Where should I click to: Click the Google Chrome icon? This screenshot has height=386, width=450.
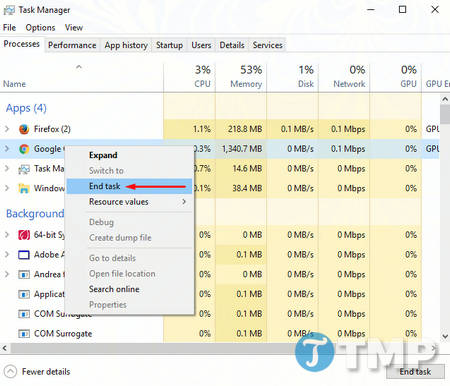[24, 149]
